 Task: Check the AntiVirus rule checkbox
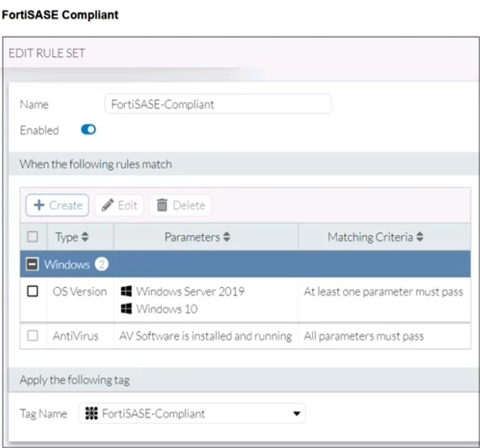pos(32,336)
